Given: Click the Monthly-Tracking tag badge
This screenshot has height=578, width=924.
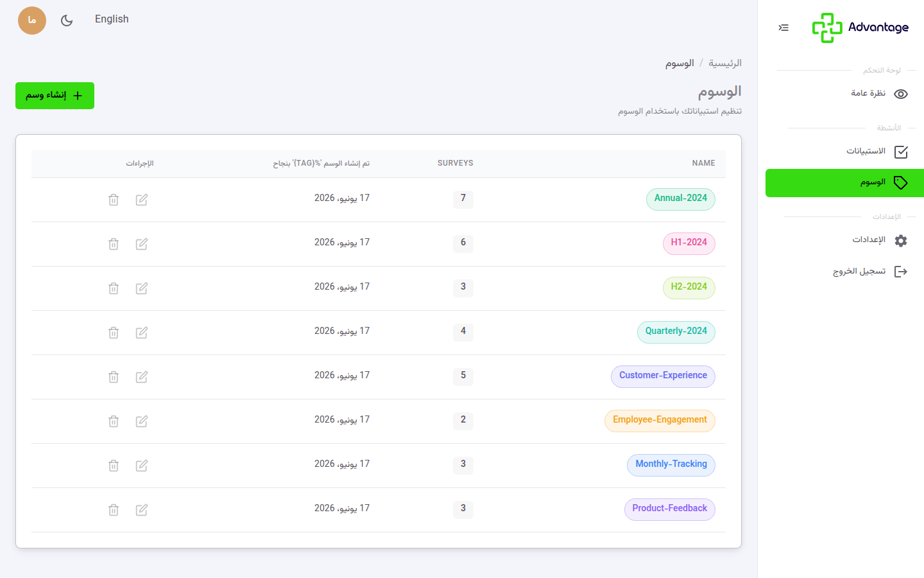Looking at the screenshot, I should [x=671, y=465].
